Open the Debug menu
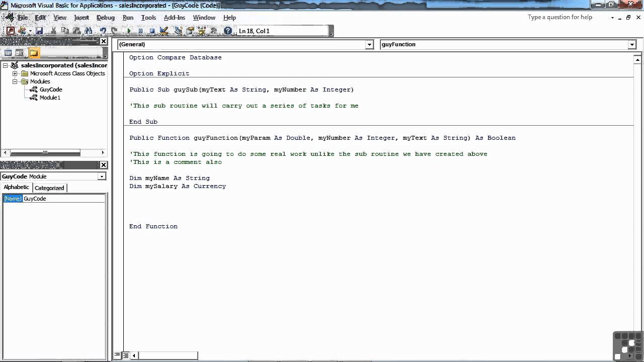Viewport: 644px width, 362px height. (106, 17)
